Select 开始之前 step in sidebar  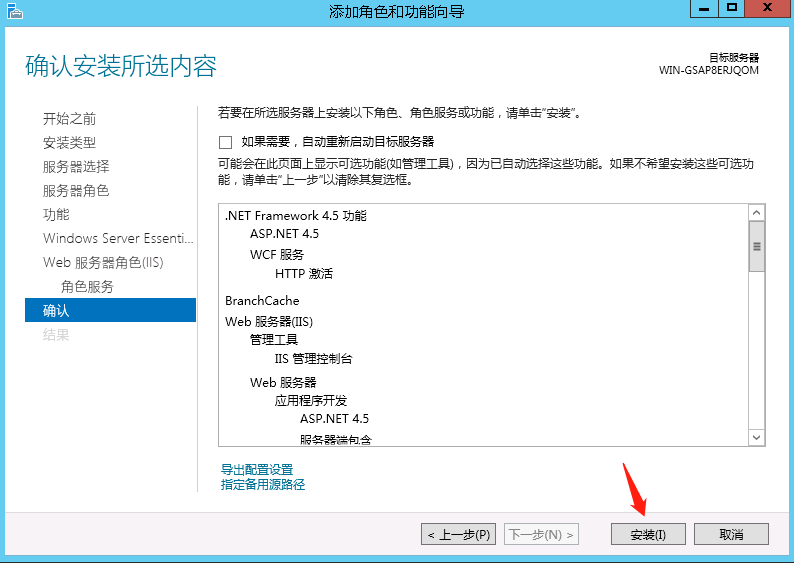click(69, 118)
